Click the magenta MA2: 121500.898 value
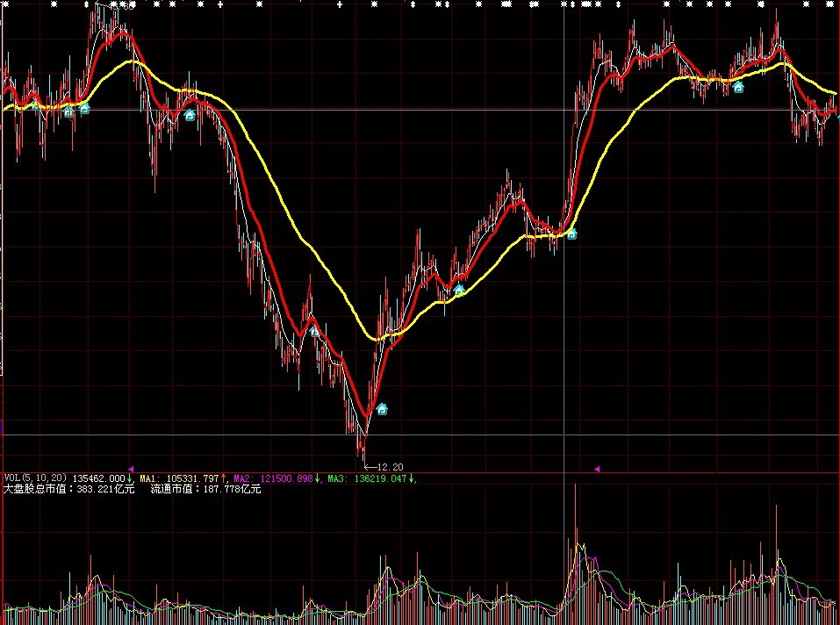This screenshot has width=840, height=625. pos(273,478)
